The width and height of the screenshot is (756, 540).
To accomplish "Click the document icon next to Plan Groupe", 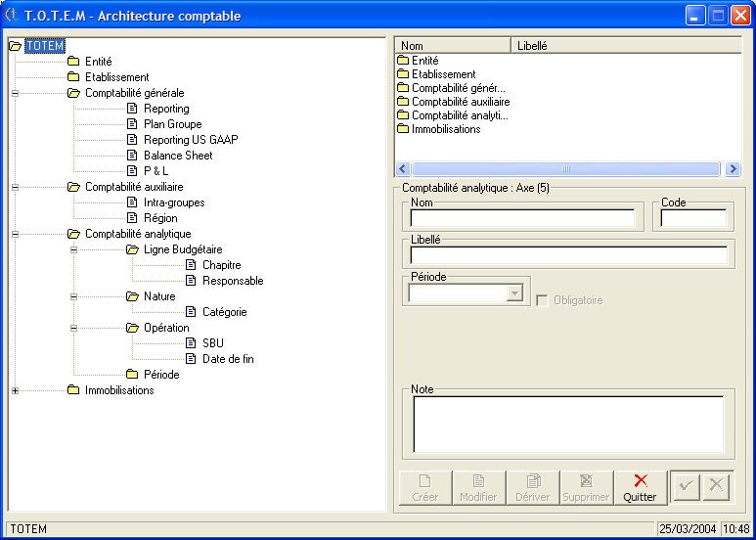I will click(132, 124).
